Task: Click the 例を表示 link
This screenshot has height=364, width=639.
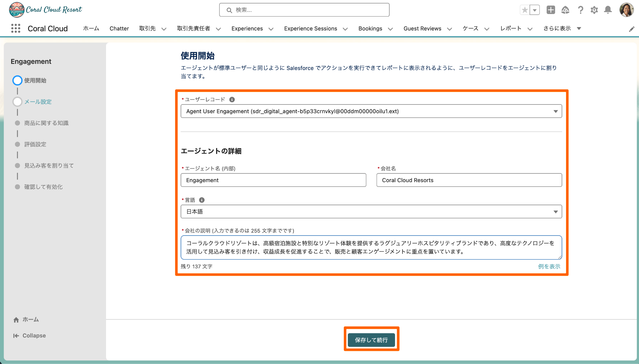Action: tap(549, 266)
